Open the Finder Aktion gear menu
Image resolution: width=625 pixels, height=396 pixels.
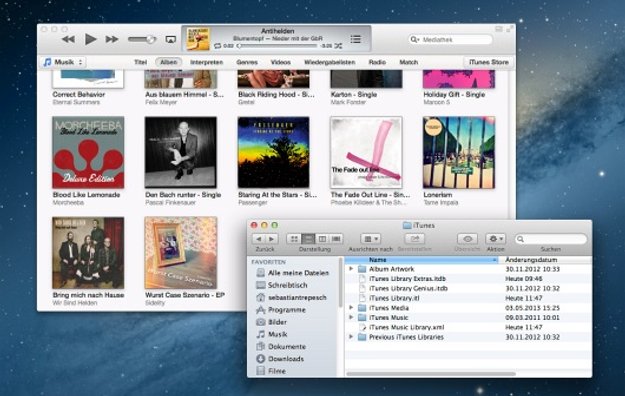tap(495, 239)
